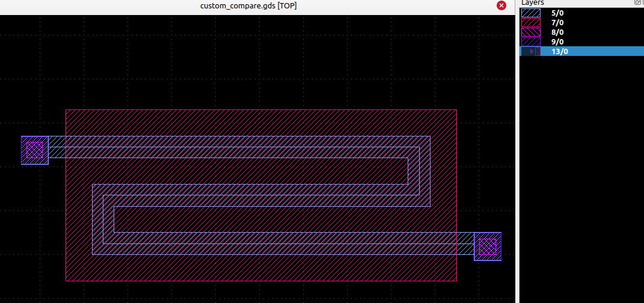Select the highlighted 13/0 layer row
The image size is (644, 303).
[581, 51]
